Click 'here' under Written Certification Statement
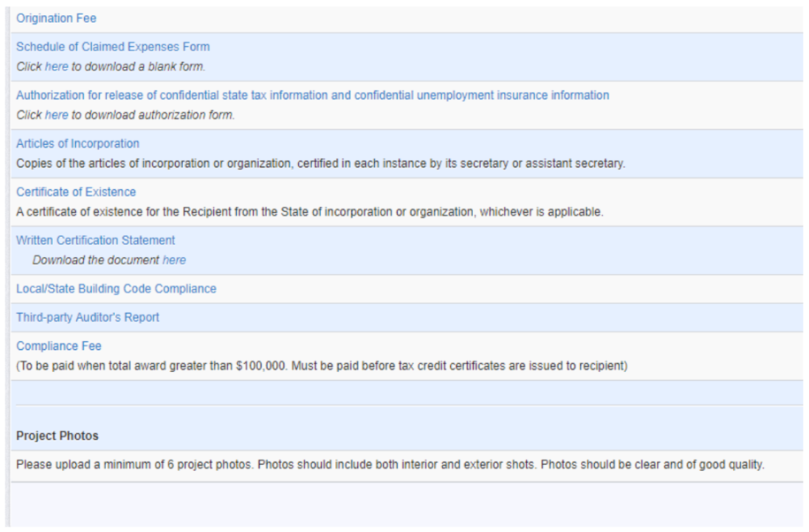809x532 pixels. coord(173,260)
